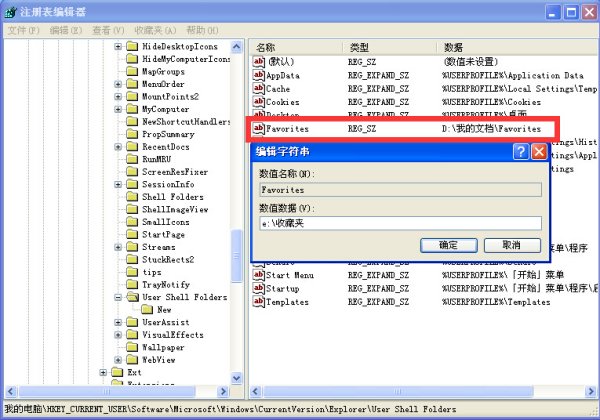
Task: Click the tree pane scroll up arrow
Action: click(x=237, y=47)
